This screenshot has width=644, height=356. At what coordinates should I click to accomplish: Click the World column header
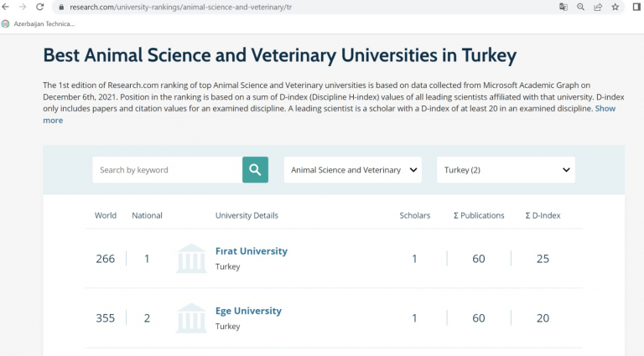click(106, 215)
